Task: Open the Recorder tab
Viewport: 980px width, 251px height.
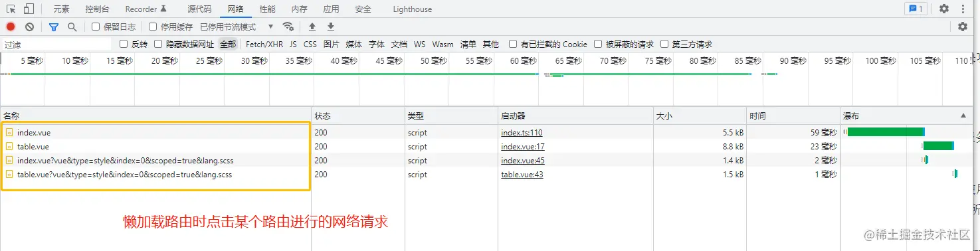Action: pos(146,9)
